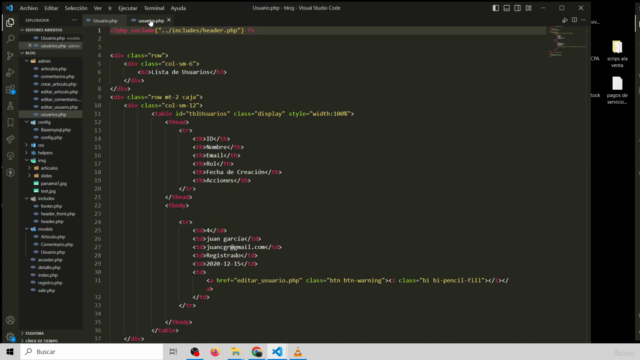The height and width of the screenshot is (360, 640).
Task: Click the Buscar taskbar search box
Action: pos(92,351)
